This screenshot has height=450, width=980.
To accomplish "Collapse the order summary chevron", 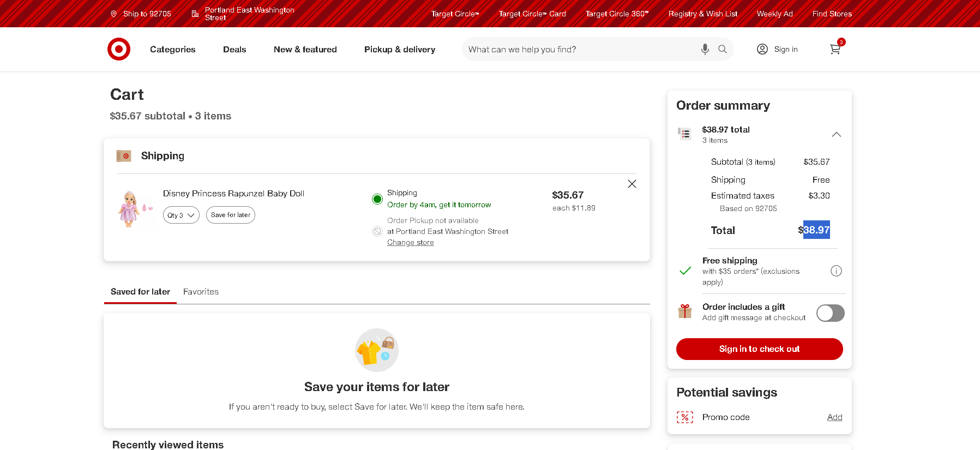I will [x=836, y=134].
